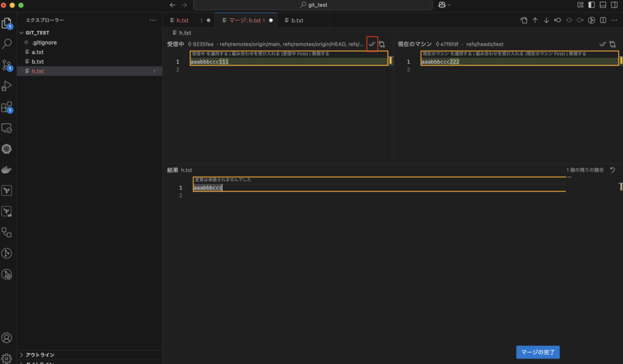Open the Run and Debug view
The image size is (623, 364).
pyautogui.click(x=7, y=86)
